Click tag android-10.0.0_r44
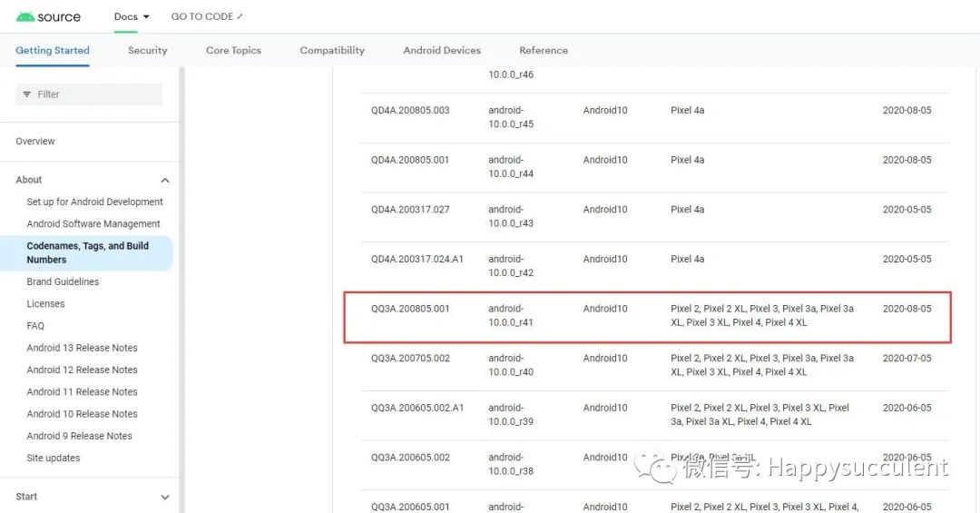Image resolution: width=980 pixels, height=513 pixels. coord(511,167)
